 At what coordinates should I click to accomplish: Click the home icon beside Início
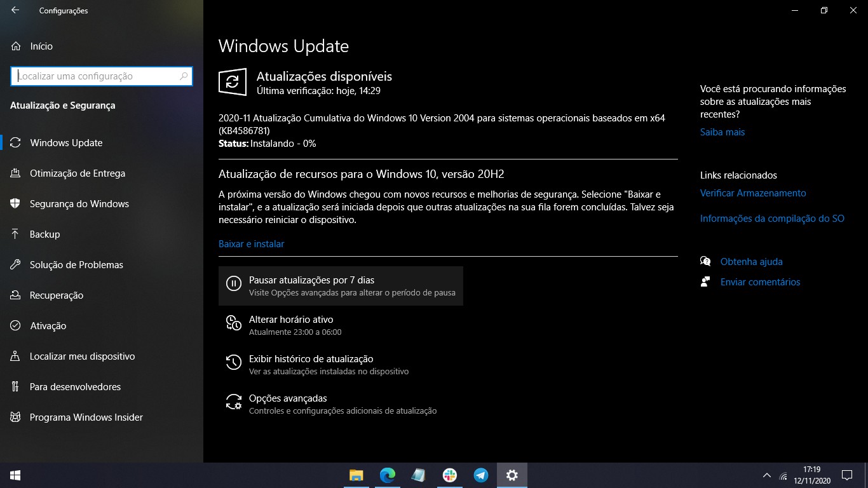pyautogui.click(x=16, y=46)
